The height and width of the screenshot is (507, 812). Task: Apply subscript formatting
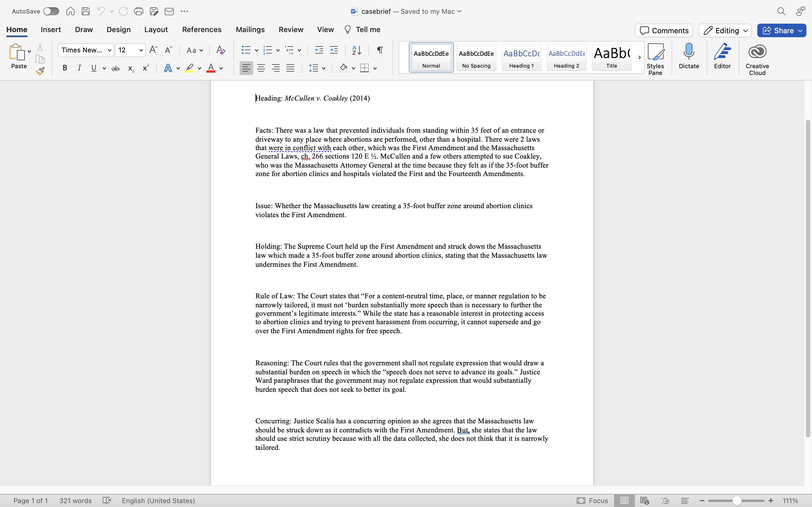(x=130, y=68)
